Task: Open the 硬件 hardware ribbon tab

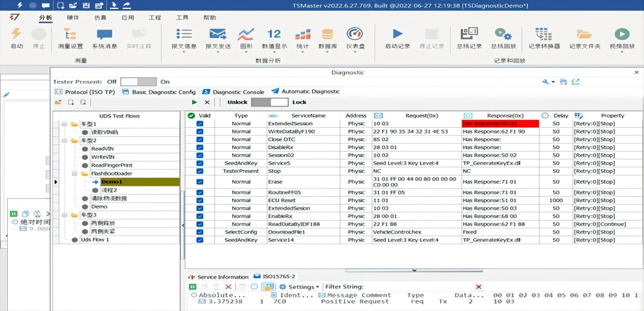Action: pyautogui.click(x=73, y=18)
